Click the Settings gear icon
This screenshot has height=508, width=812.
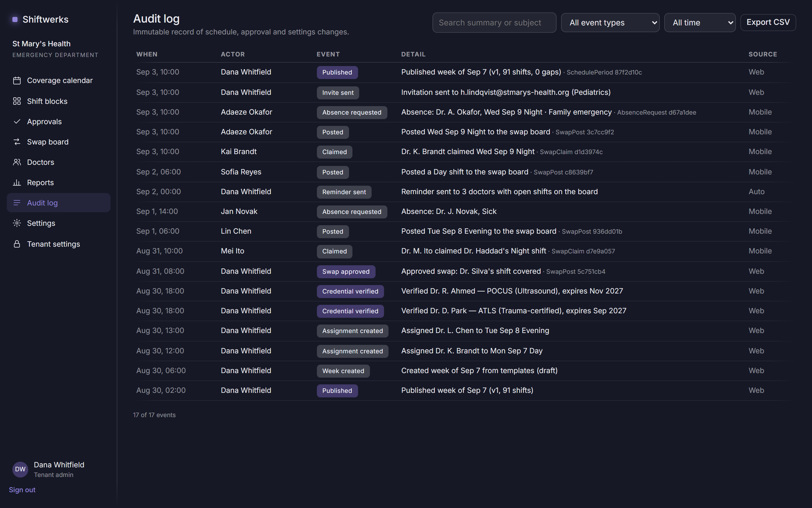17,223
